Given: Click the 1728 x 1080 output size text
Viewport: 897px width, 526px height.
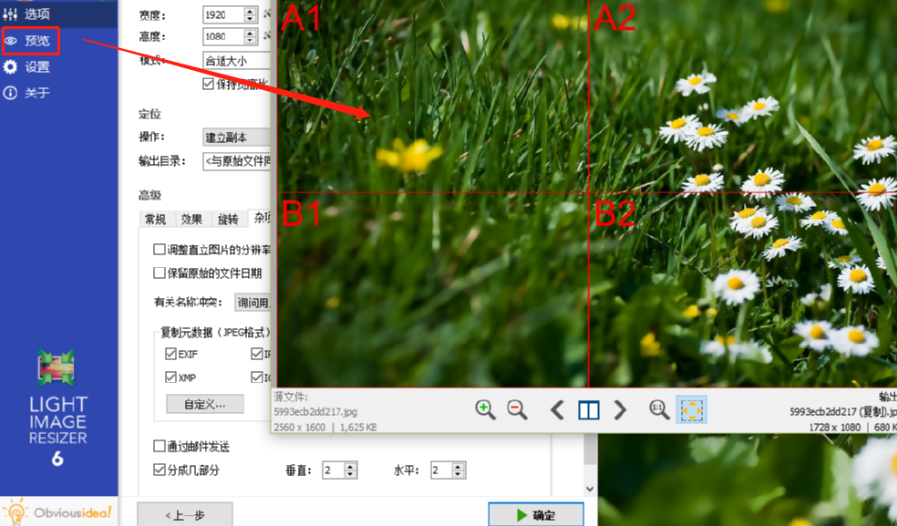Looking at the screenshot, I should point(835,427).
